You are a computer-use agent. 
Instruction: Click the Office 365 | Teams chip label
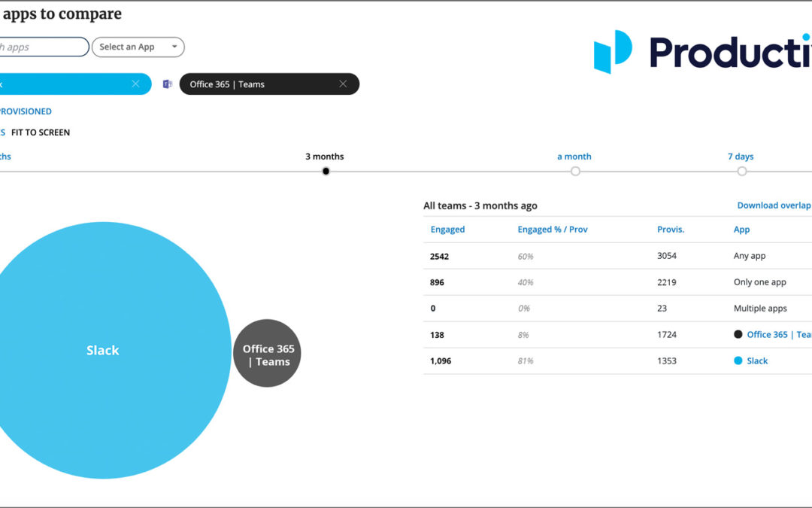(x=227, y=84)
